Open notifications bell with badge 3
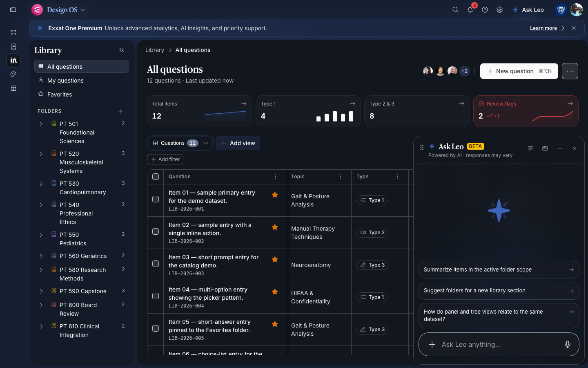This screenshot has height=368, width=588. coord(470,10)
